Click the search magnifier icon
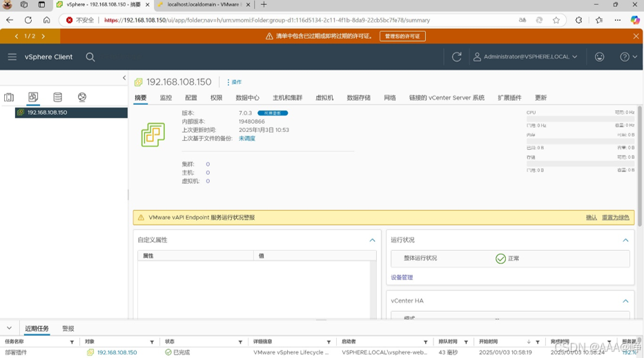644x358 pixels. pos(90,57)
